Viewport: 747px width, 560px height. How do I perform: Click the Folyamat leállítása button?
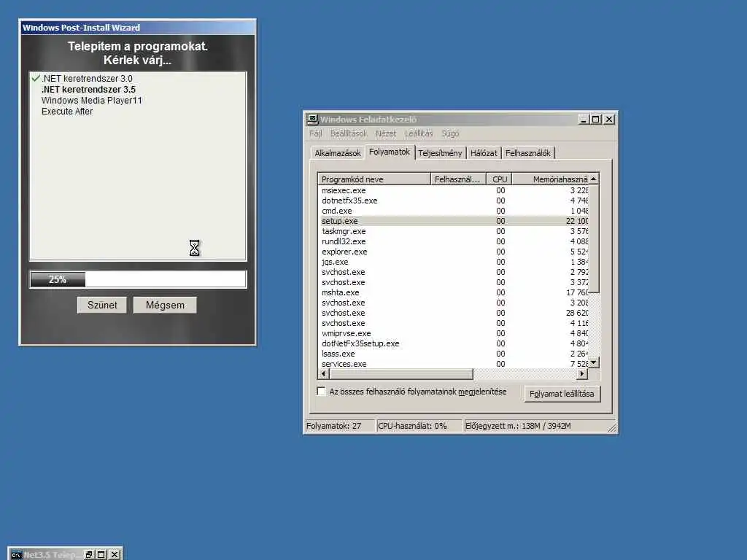pyautogui.click(x=562, y=394)
